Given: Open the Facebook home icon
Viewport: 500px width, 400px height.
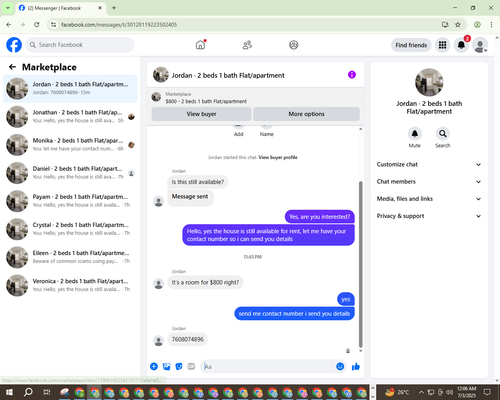Looking at the screenshot, I should [200, 45].
